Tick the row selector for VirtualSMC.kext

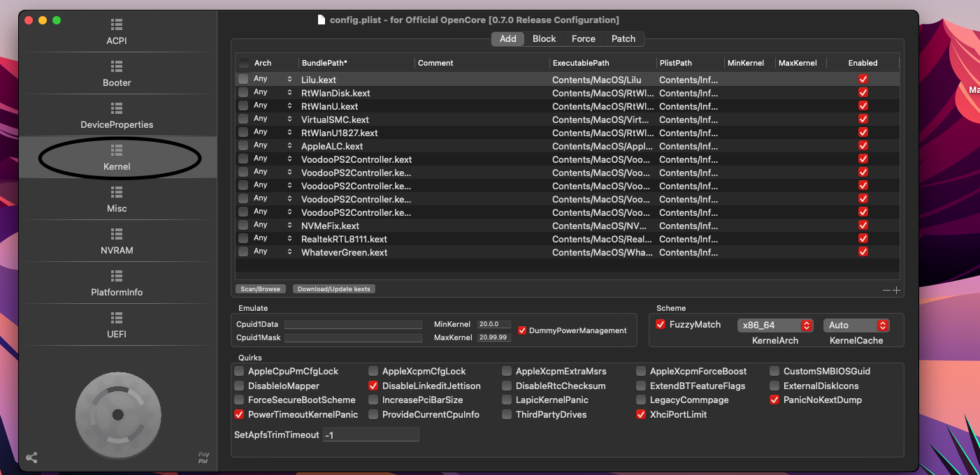click(x=243, y=119)
